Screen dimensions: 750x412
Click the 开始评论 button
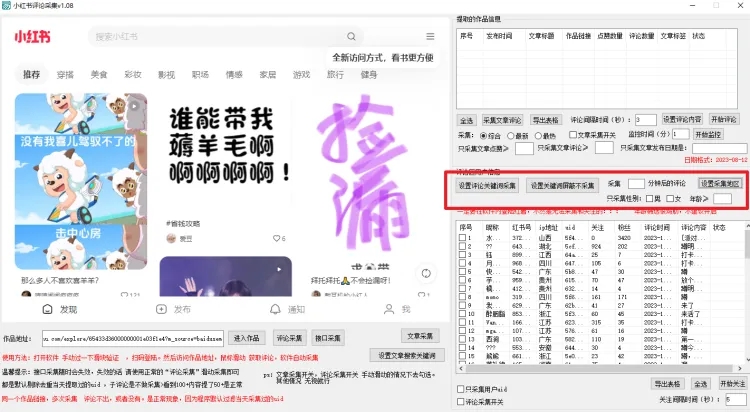pos(723,119)
